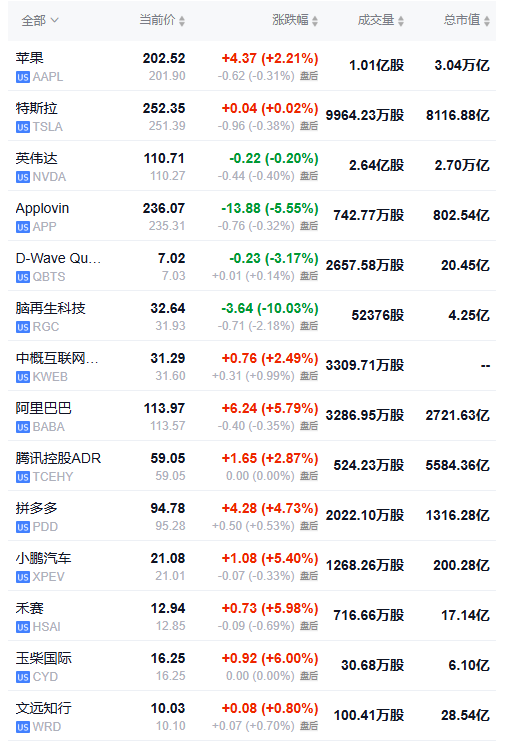The width and height of the screenshot is (507, 748).
Task: Open 小鹏汽车 XPEV stock details
Action: [252, 566]
